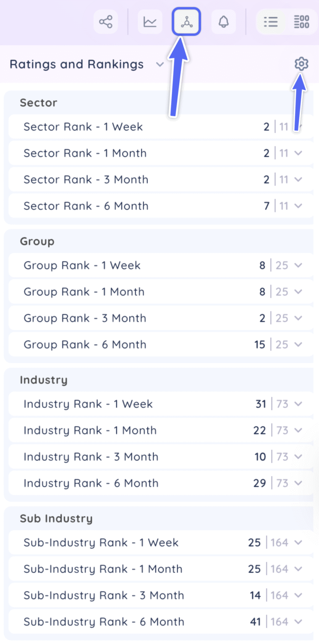This screenshot has width=319, height=644.
Task: Select the Sector Rank - 3 Month row
Action: click(126, 179)
